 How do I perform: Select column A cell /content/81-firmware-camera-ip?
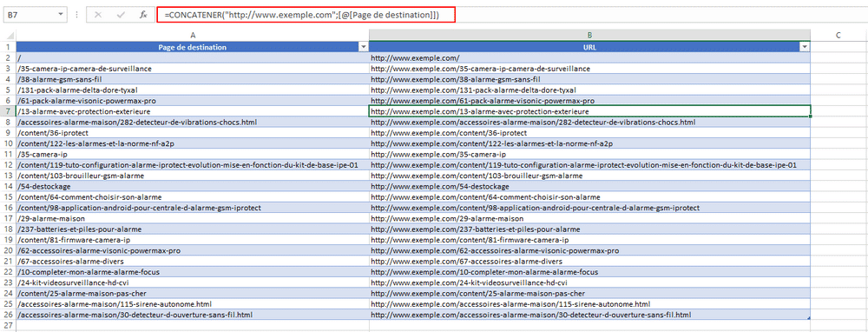192,240
